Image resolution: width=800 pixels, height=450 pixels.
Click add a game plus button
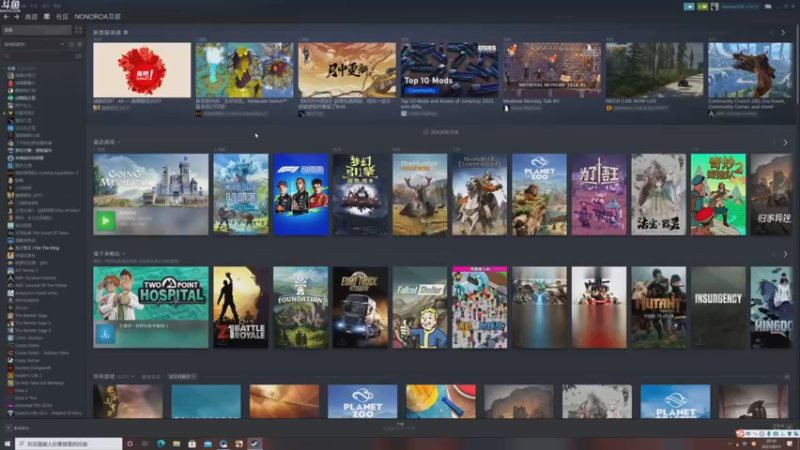[x=8, y=428]
